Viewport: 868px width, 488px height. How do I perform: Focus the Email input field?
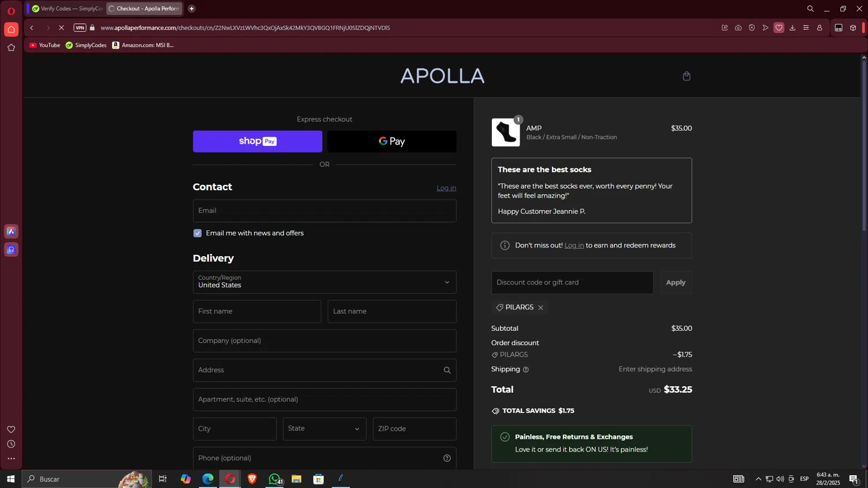click(325, 211)
